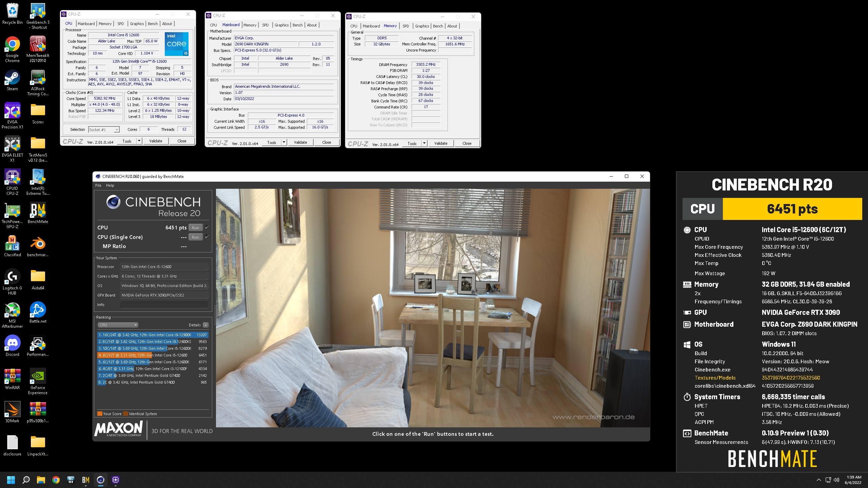Click Close button in Mainboard CPU-Z window

[x=327, y=142]
